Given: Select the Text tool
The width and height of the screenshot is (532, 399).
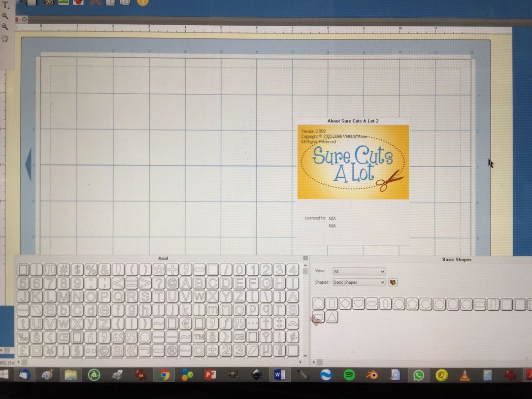Looking at the screenshot, I should [x=5, y=5].
